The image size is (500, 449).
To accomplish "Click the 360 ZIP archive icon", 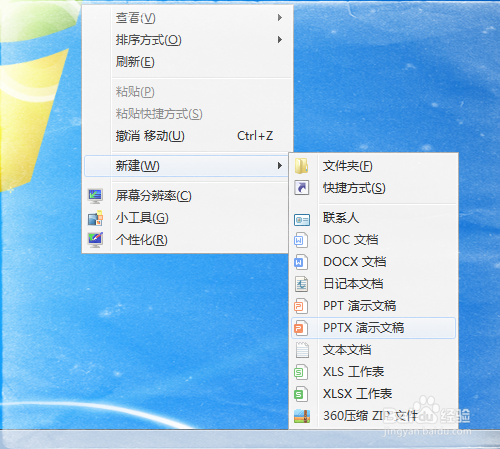I will (x=302, y=416).
